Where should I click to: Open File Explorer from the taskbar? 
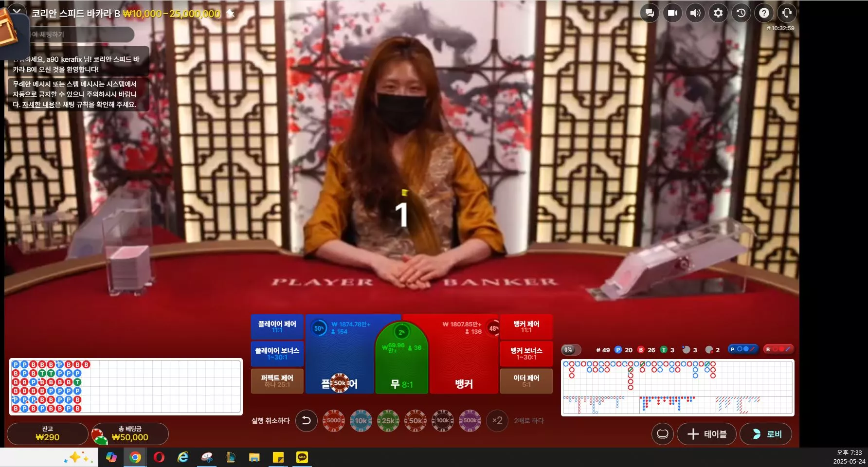[254, 457]
